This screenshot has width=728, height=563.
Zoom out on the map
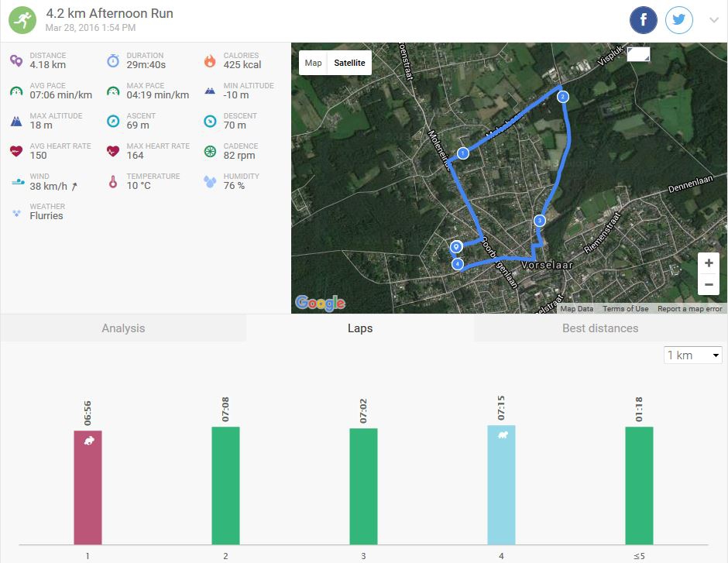709,285
